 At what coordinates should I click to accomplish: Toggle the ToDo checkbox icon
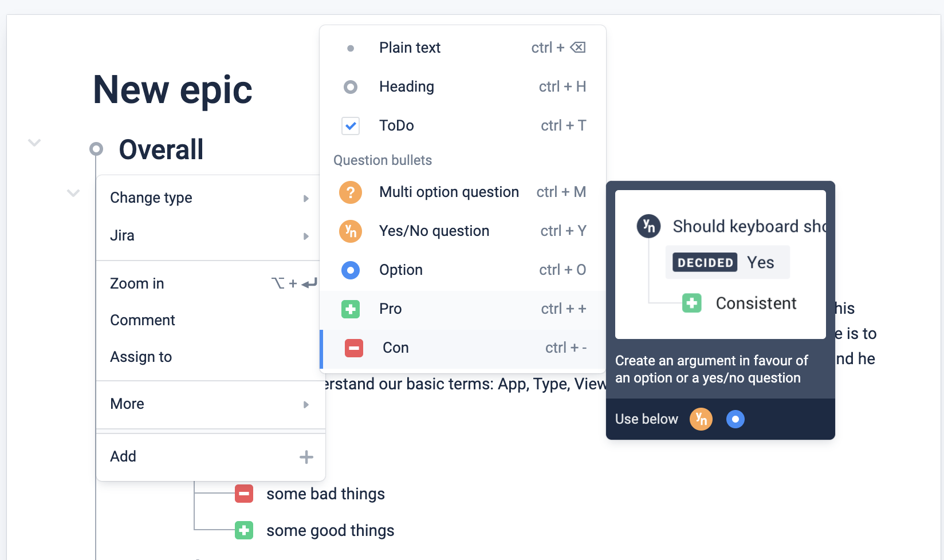click(x=351, y=126)
